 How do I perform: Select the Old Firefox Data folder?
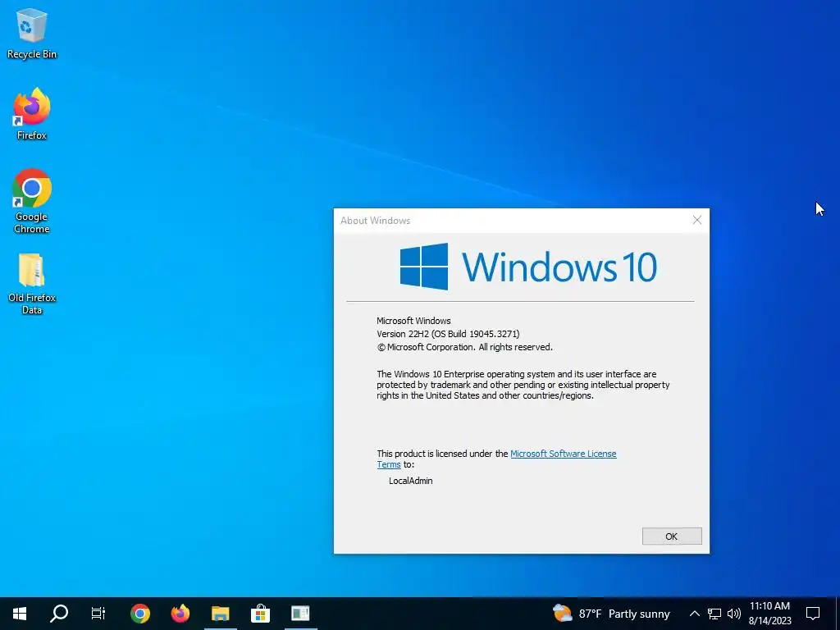click(x=32, y=284)
